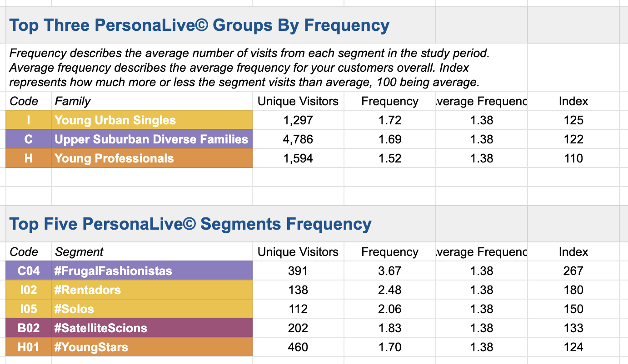
Task: Click index value 110
Action: 573,158
